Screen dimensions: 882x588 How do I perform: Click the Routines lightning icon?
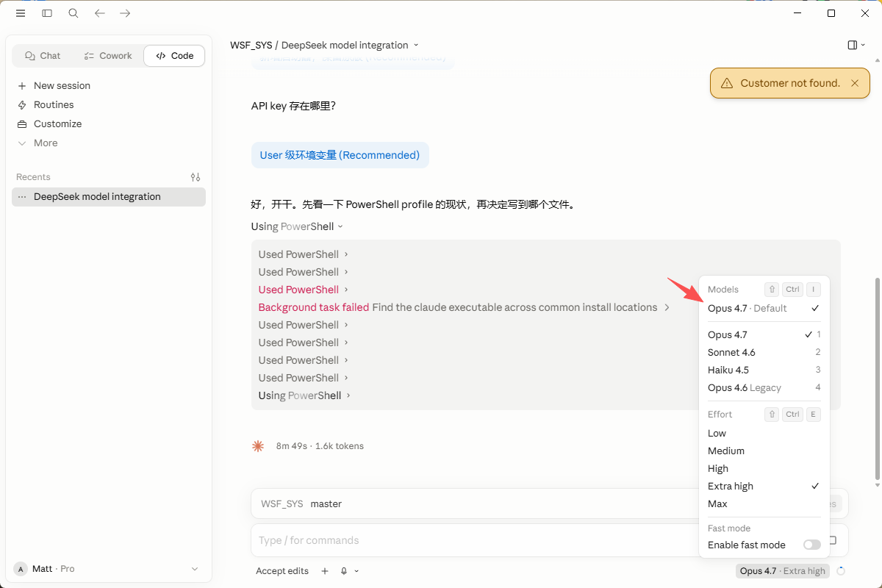(22, 105)
